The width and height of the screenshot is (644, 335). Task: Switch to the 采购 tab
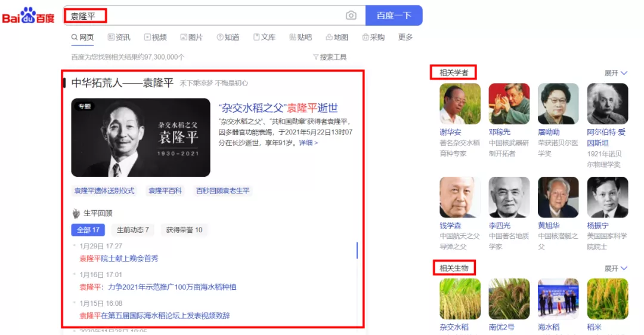(373, 38)
